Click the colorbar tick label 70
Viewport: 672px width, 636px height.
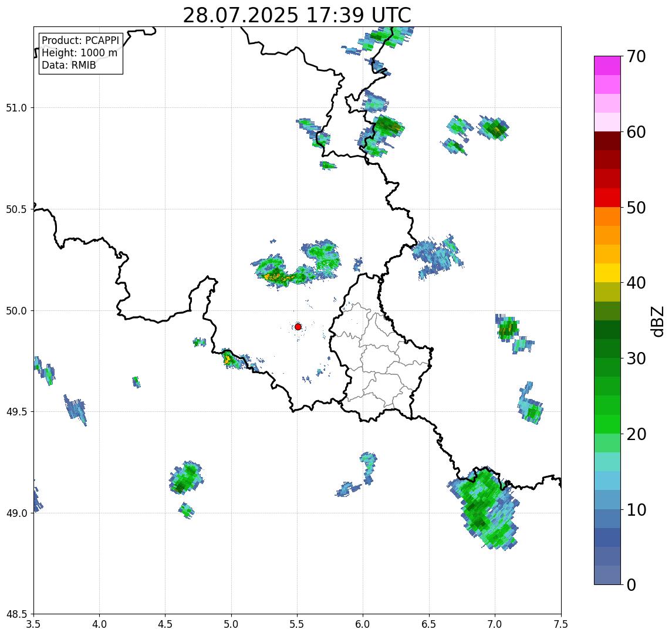click(636, 56)
